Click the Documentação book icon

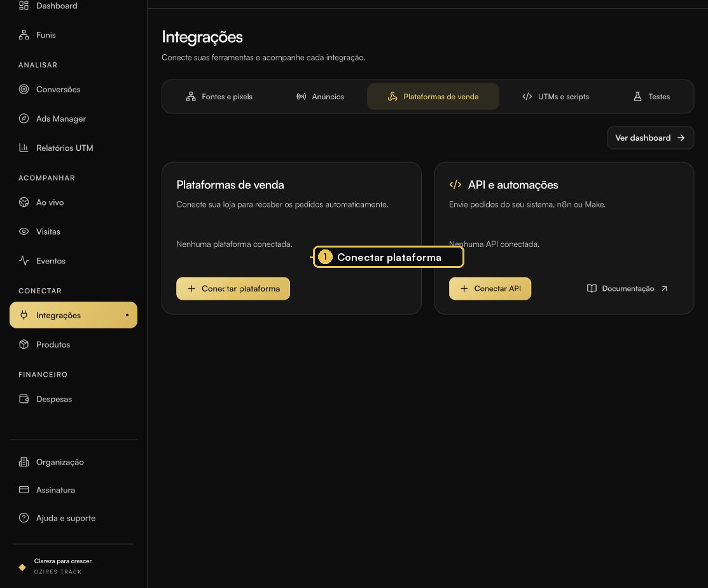(x=592, y=288)
